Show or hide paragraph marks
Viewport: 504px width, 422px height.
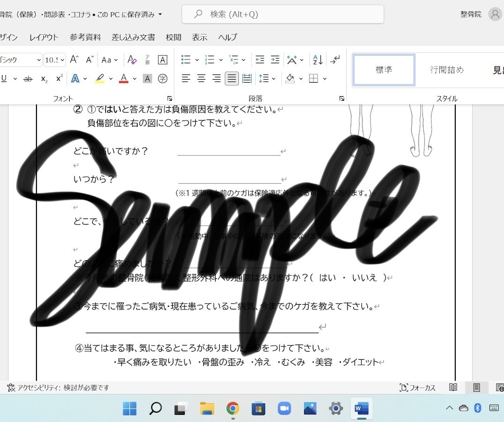point(335,60)
